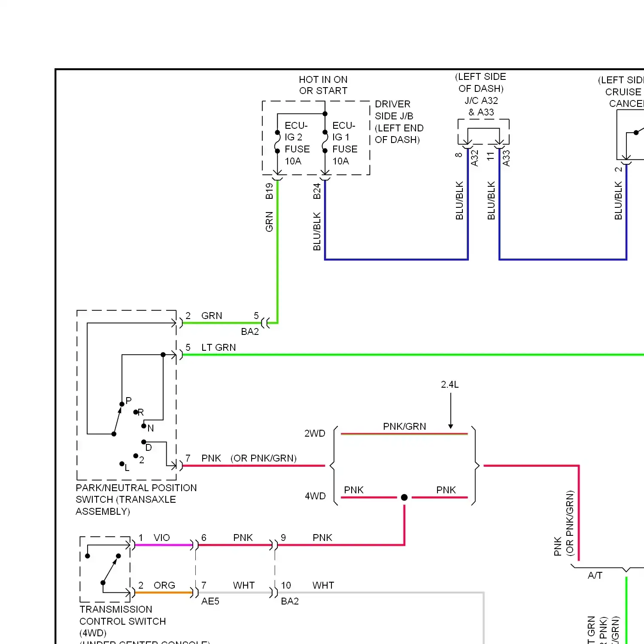Click the vertical BLU/BLK label below B24
644x644 pixels.
coord(317,231)
